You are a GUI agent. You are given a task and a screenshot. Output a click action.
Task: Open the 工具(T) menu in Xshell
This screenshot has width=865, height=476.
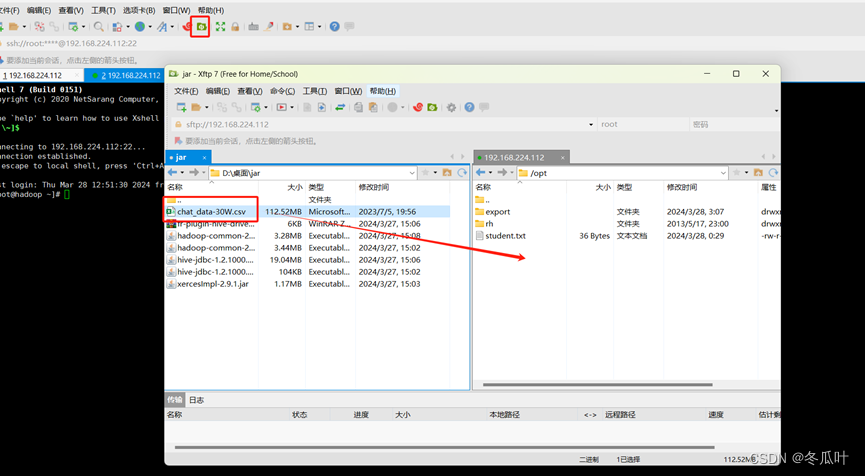coord(103,10)
